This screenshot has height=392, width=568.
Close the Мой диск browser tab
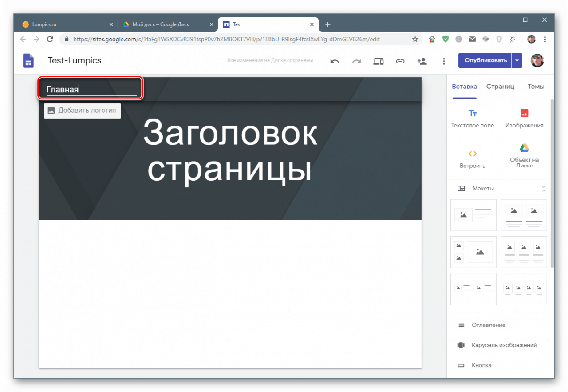click(x=211, y=24)
